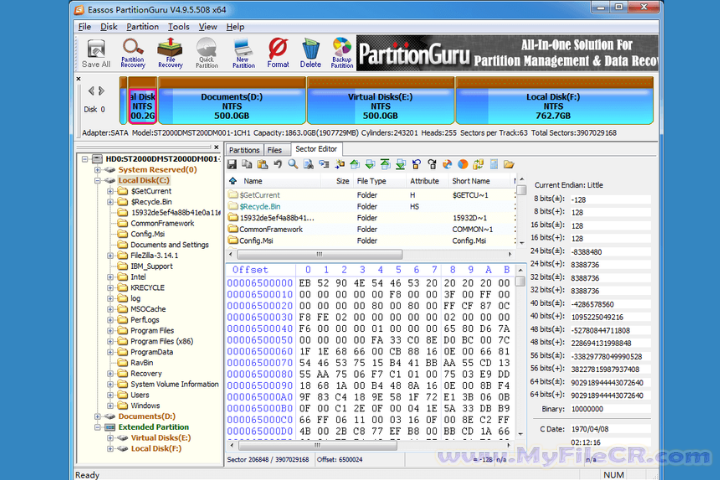Screen dimensions: 720x480
Task: Select the Sector Editor tab
Action: click(316, 149)
